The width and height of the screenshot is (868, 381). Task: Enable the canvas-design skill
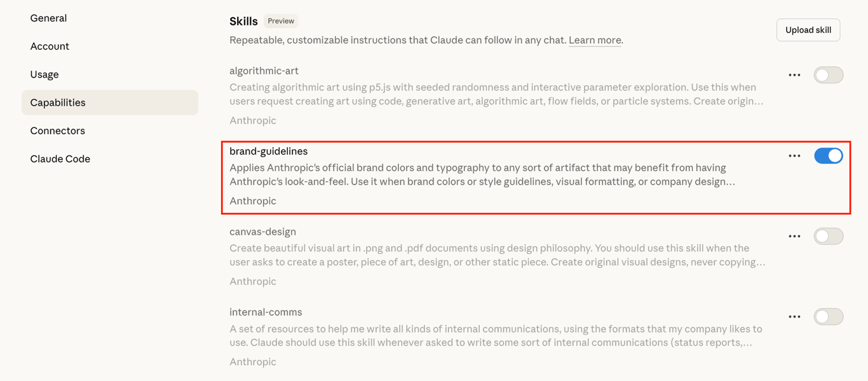tap(829, 236)
